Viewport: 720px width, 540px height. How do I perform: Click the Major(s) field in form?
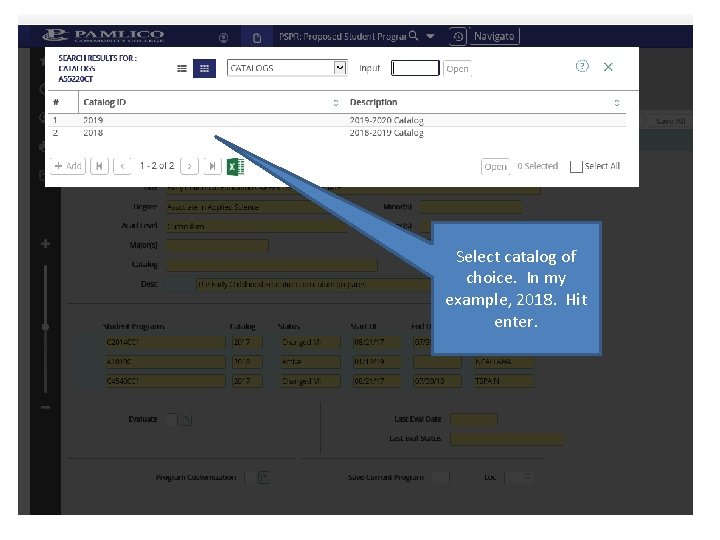coord(217,245)
